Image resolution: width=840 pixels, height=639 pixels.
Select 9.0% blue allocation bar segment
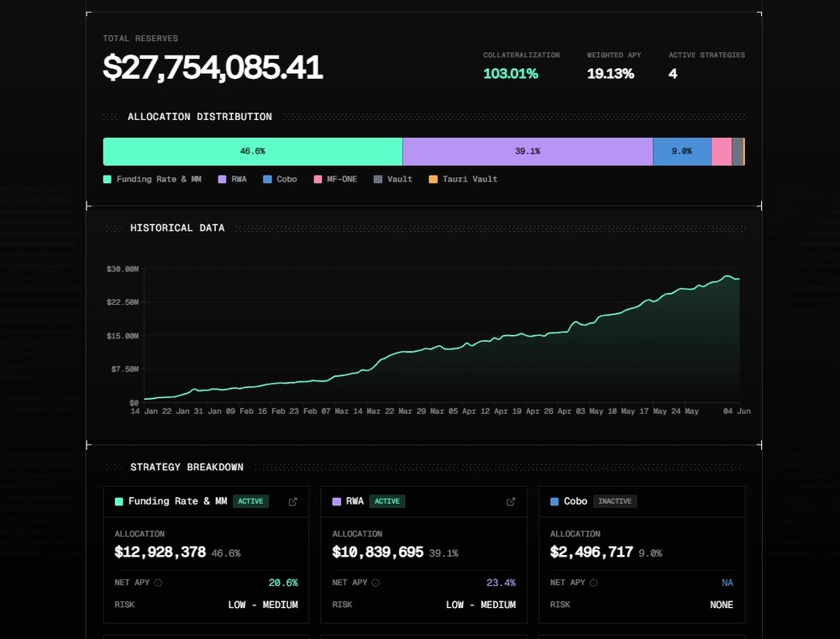click(682, 152)
